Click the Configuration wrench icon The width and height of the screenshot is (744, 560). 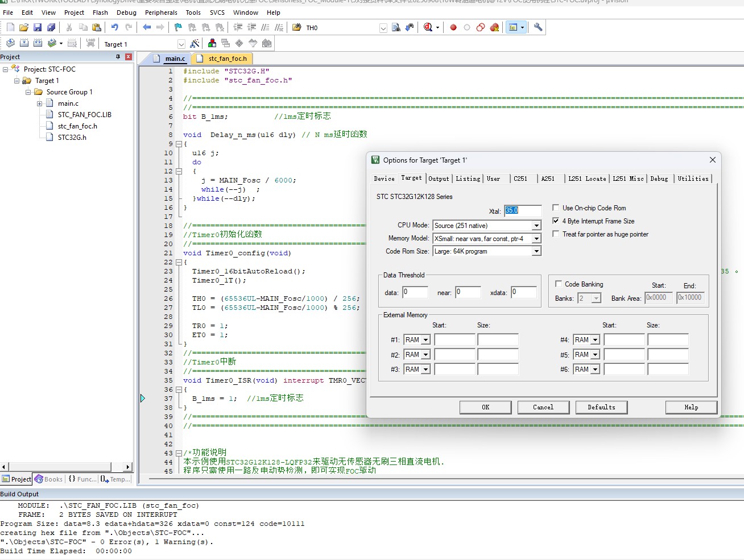pyautogui.click(x=538, y=27)
